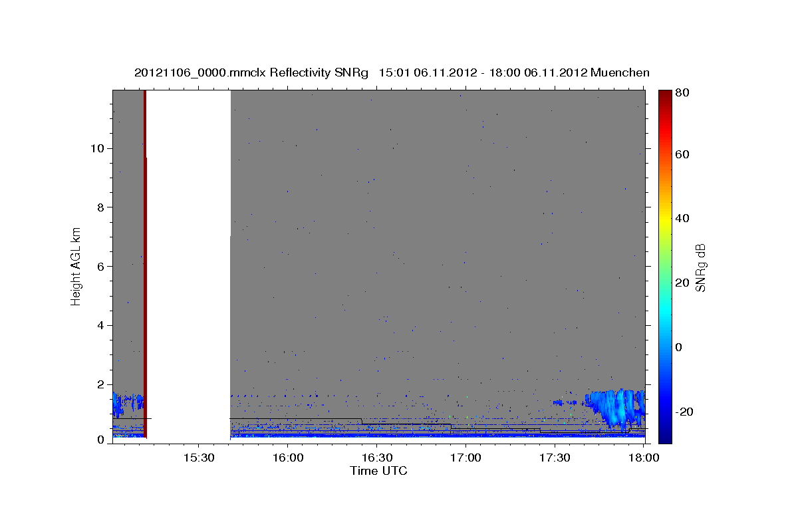Select the 18:00 time tick label
The height and width of the screenshot is (532, 798).
(x=644, y=458)
